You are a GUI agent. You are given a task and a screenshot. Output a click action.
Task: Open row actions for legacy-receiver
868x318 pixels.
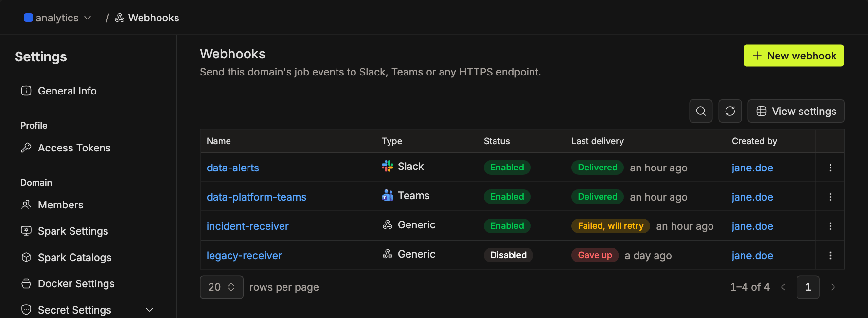coord(830,255)
